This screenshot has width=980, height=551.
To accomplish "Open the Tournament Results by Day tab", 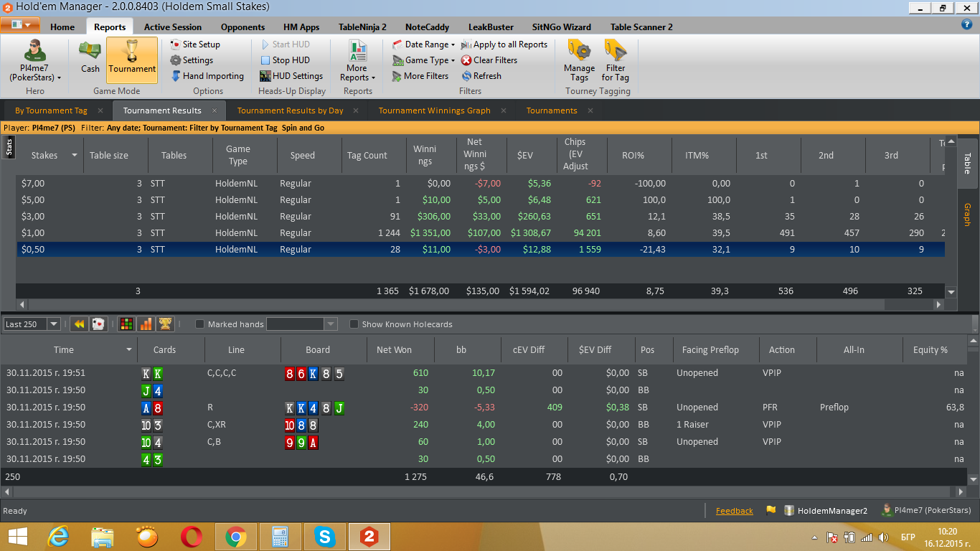I will [x=291, y=110].
